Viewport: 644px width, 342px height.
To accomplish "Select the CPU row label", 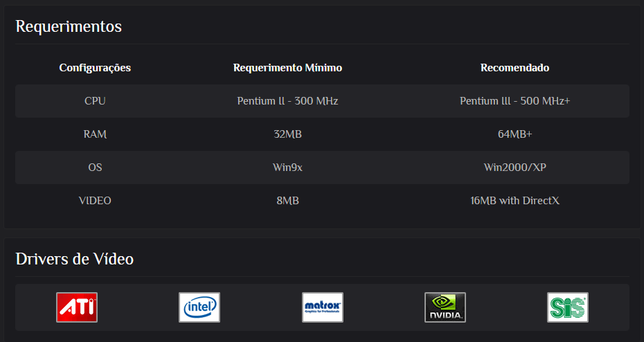I will coord(95,101).
